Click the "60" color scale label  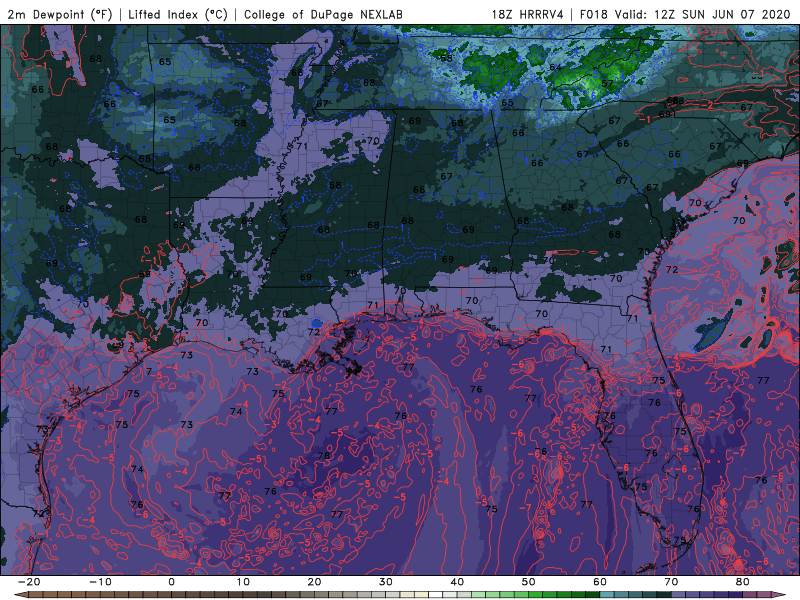[x=600, y=582]
